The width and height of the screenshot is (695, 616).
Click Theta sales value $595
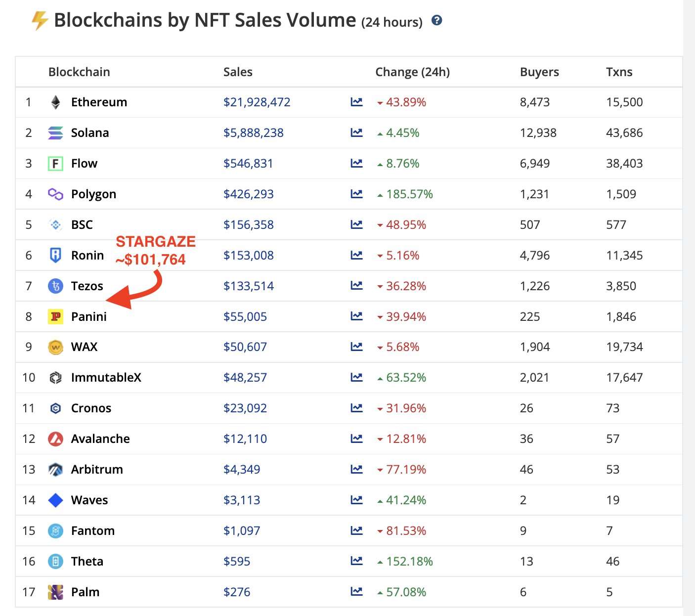click(237, 562)
